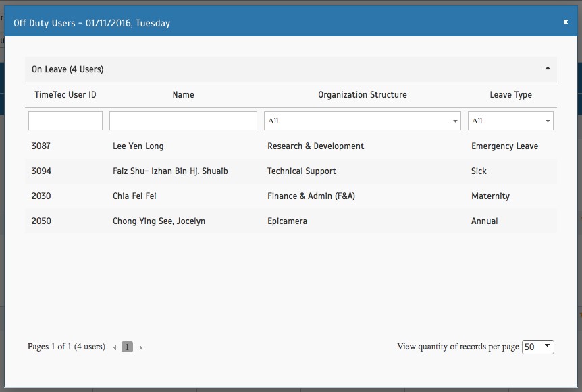Open Leave Type filter dropdown
Screen dimensions: 582x392
(x=510, y=121)
